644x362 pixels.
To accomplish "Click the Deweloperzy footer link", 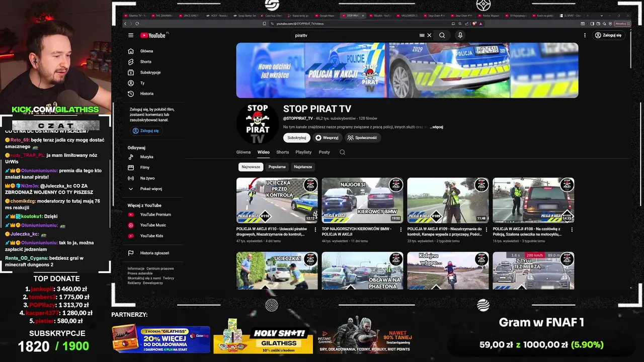I will coord(153,283).
